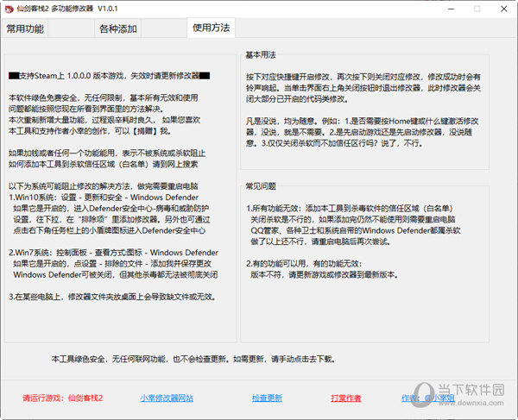Click the line starting '2.有的功能可以用'
This screenshot has width=518, height=420.
pyautogui.click(x=304, y=264)
